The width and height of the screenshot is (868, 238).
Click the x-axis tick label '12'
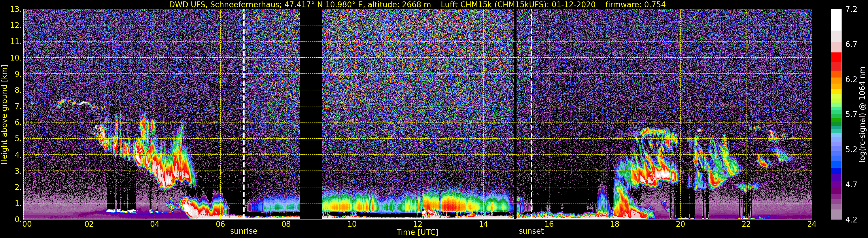(417, 224)
